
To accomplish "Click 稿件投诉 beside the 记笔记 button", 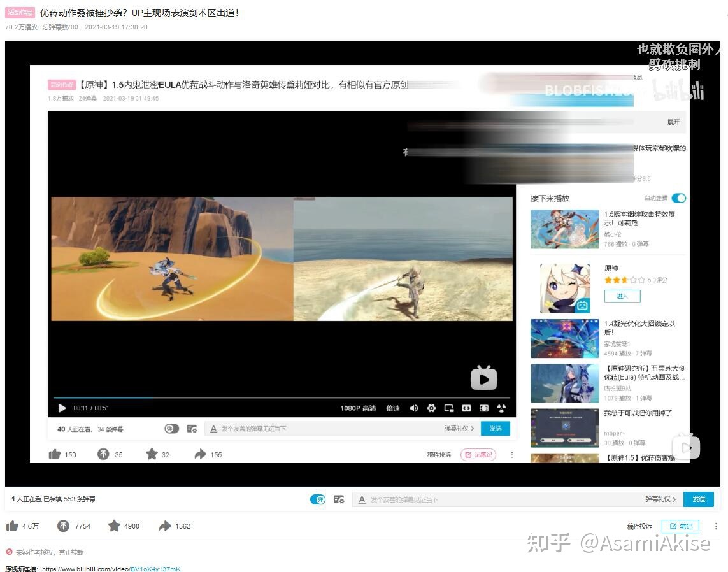I will coord(439,455).
